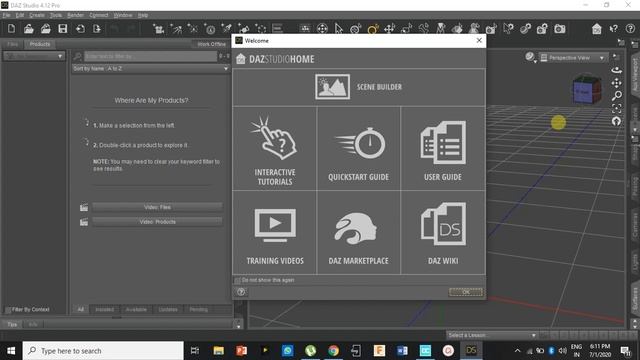The width and height of the screenshot is (640, 360).
Task: Check the Do not show this again box
Action: [238, 280]
